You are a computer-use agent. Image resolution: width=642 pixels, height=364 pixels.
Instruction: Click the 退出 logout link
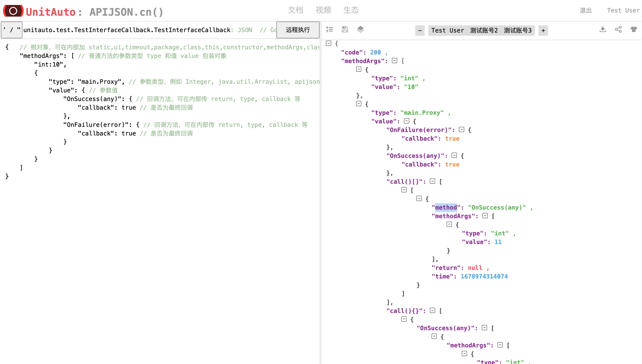tap(586, 11)
